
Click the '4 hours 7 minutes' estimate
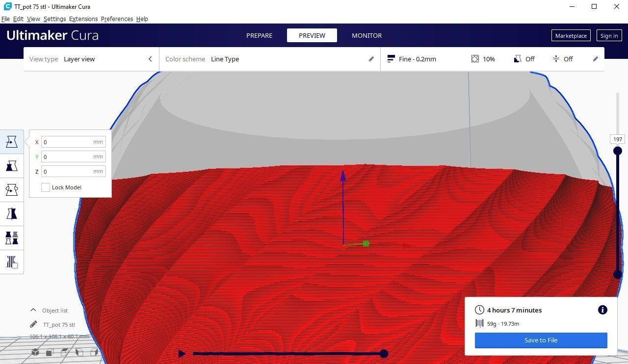514,310
